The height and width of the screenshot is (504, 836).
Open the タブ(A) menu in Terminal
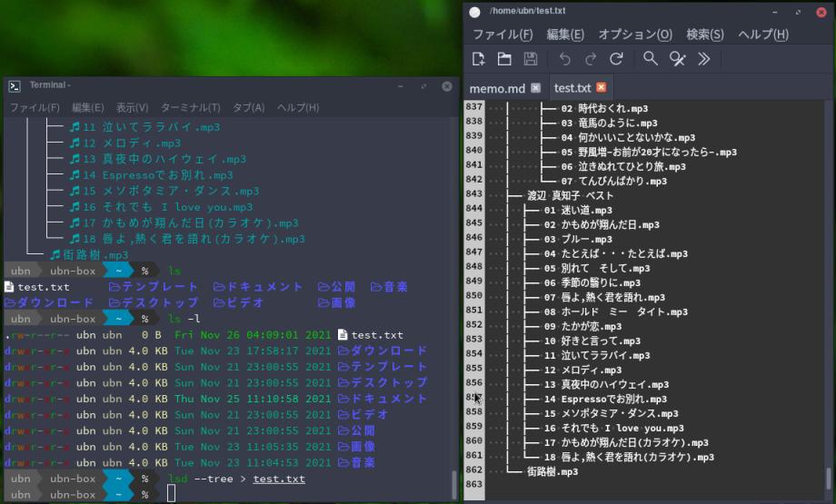click(x=248, y=108)
